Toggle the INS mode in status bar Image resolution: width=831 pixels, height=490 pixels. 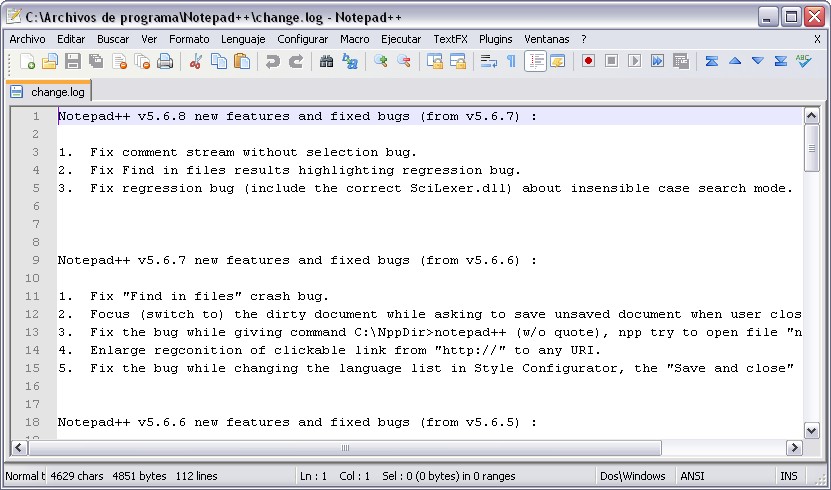click(789, 476)
